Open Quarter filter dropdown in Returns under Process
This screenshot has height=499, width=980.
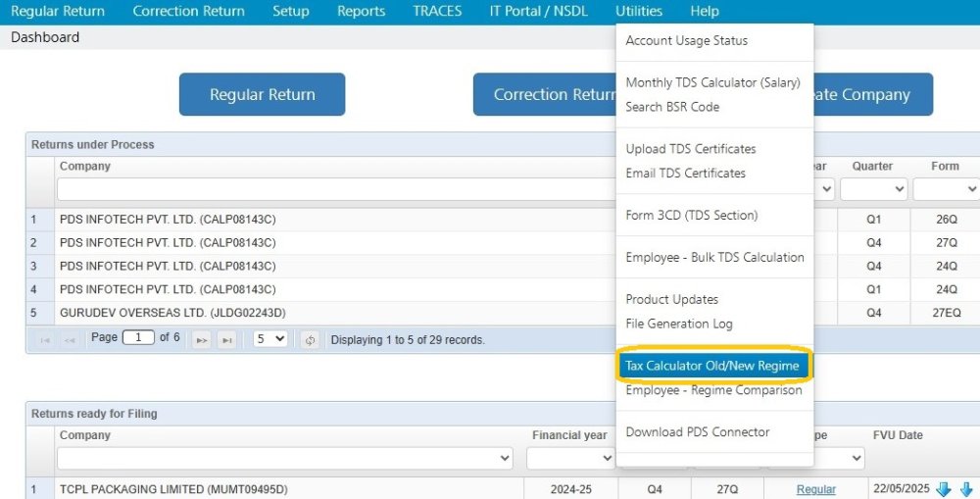pos(873,189)
